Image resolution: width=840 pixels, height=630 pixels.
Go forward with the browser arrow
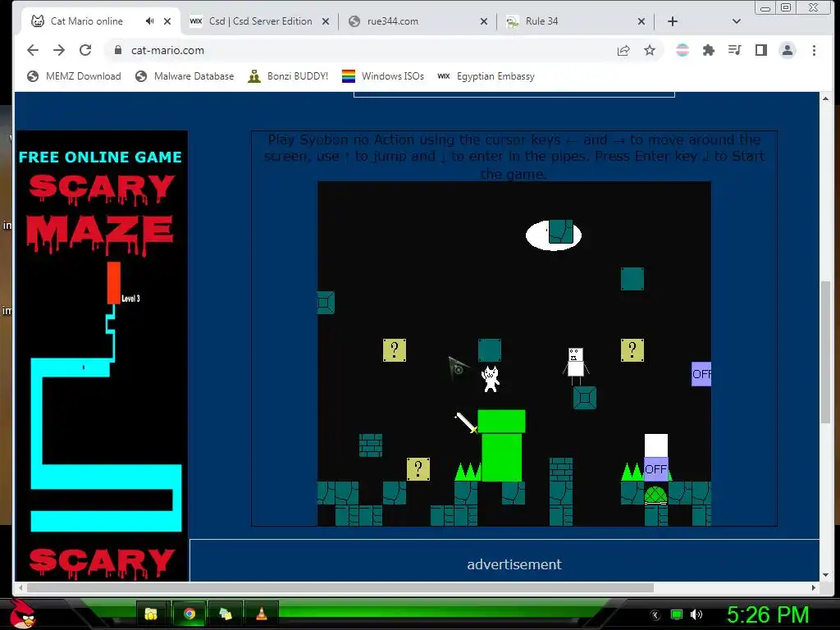point(59,50)
